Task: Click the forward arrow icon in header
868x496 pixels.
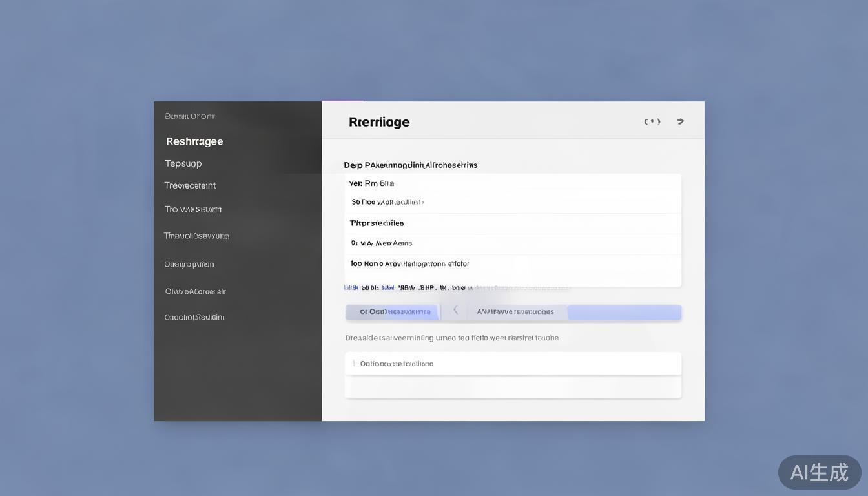Action: [x=680, y=121]
